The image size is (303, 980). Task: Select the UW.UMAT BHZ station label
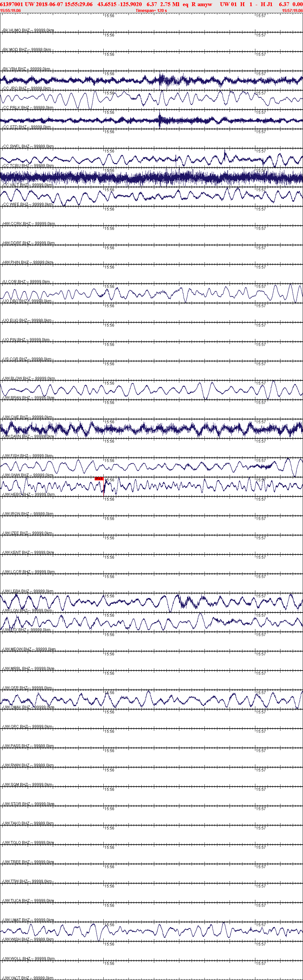point(29,920)
